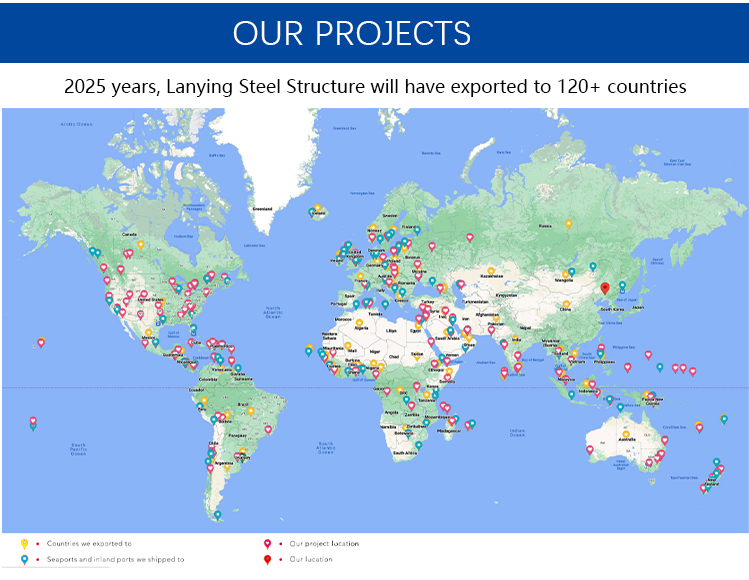Click the 'Kazakhstan' country label

(492, 276)
